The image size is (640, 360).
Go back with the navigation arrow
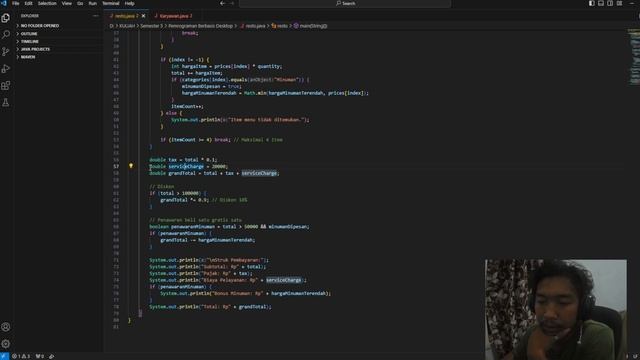tap(222, 3)
